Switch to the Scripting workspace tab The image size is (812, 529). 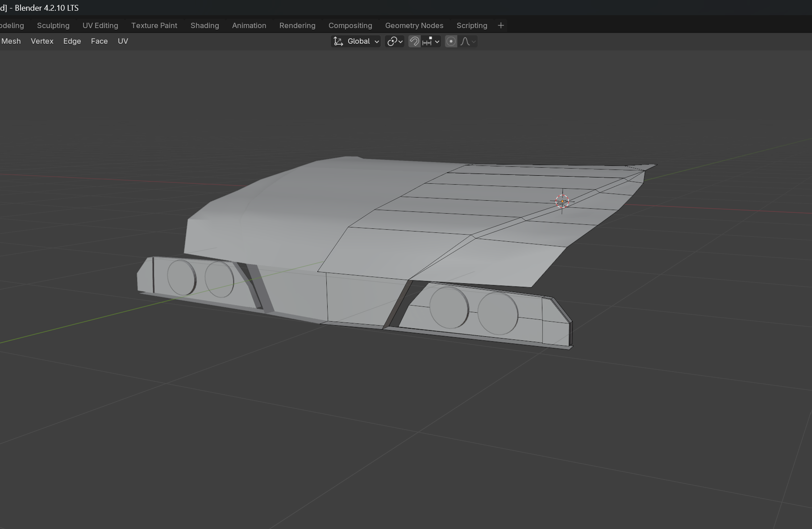(x=471, y=25)
